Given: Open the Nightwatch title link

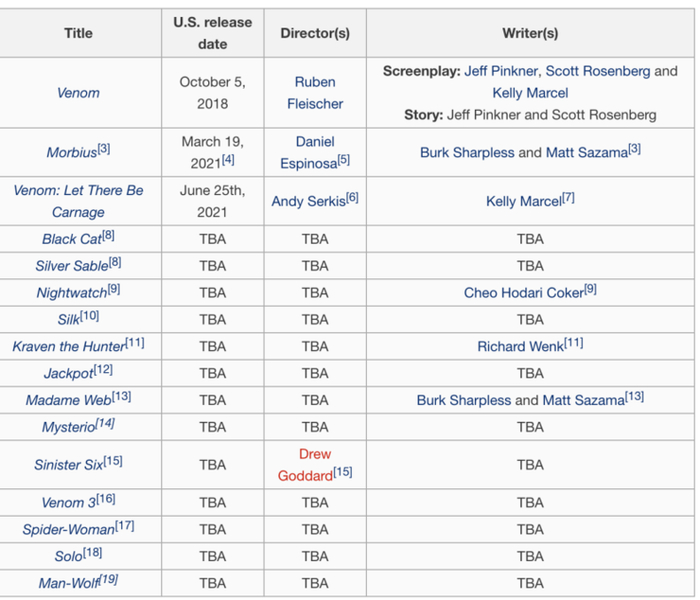Looking at the screenshot, I should pyautogui.click(x=72, y=293).
